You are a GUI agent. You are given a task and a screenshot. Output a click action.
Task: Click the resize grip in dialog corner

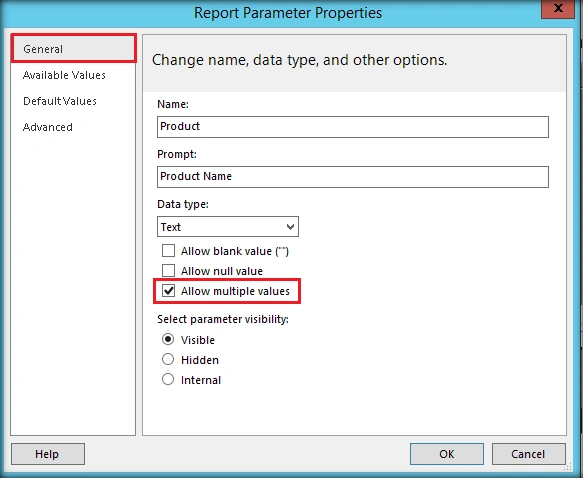(x=568, y=466)
